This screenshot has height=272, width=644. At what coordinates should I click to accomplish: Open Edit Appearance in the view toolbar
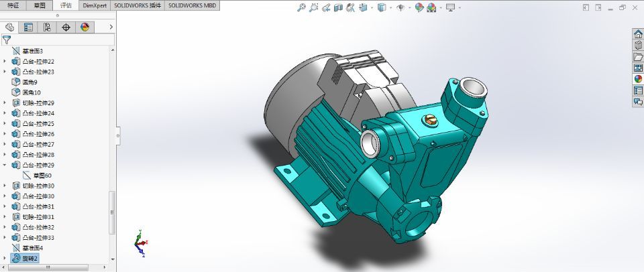[x=419, y=8]
